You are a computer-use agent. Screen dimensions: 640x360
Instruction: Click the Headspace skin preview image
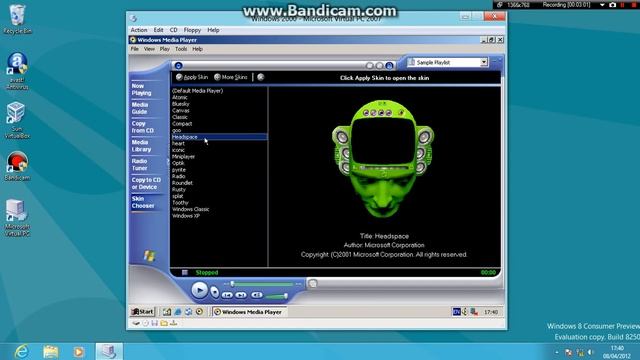click(x=383, y=158)
